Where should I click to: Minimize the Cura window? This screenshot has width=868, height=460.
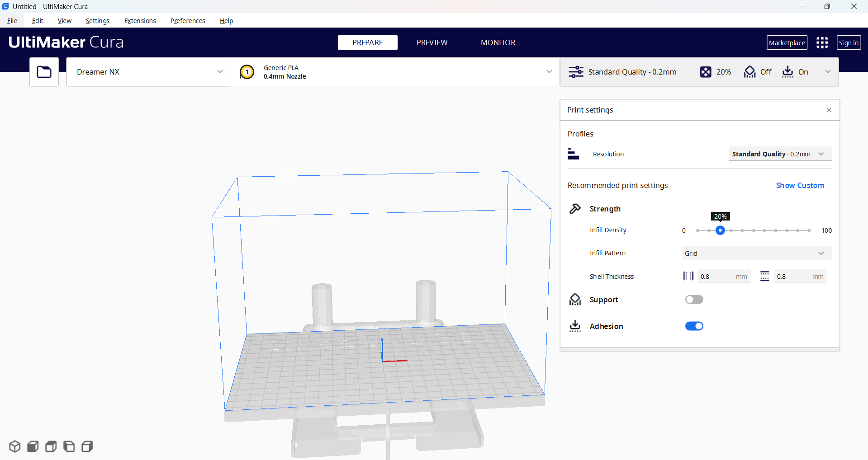point(801,6)
